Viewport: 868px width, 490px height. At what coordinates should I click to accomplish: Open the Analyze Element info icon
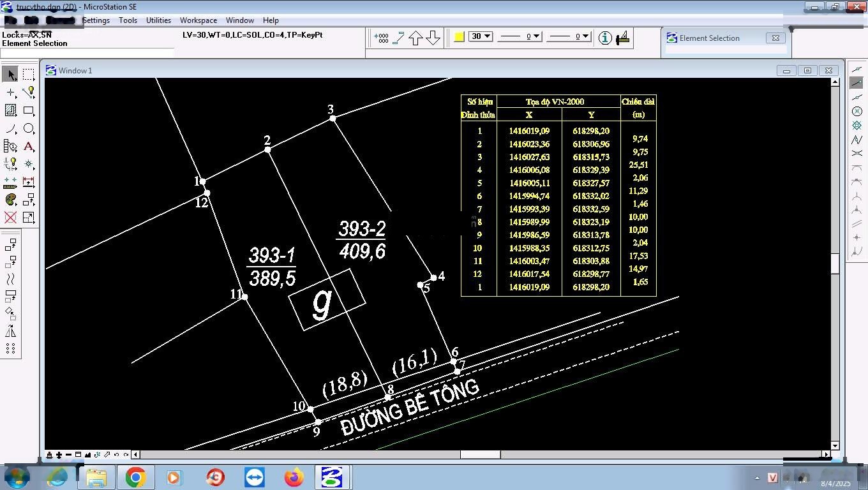tap(605, 38)
